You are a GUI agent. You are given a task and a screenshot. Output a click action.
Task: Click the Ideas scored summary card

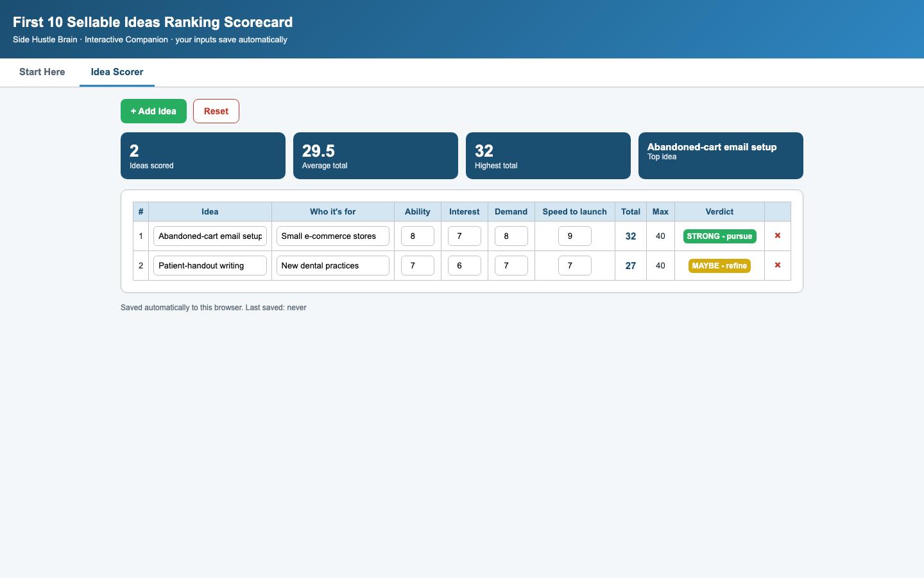203,155
